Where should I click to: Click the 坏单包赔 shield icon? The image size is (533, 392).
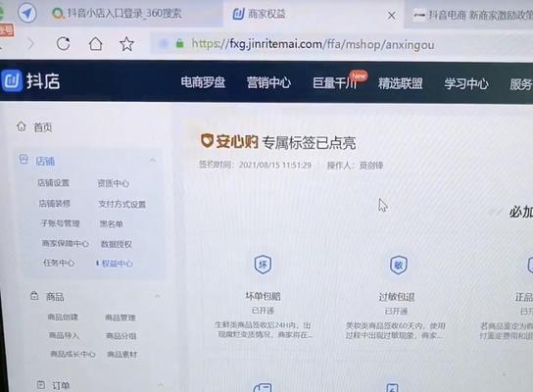coord(263,265)
